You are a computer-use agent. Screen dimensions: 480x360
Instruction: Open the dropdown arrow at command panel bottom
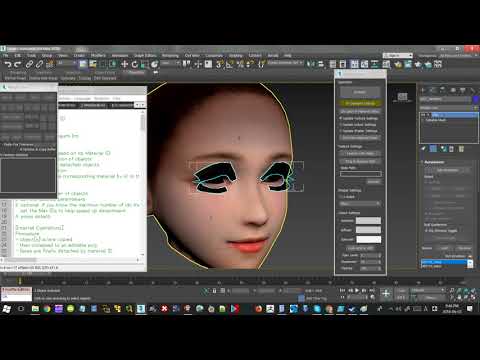(x=470, y=263)
